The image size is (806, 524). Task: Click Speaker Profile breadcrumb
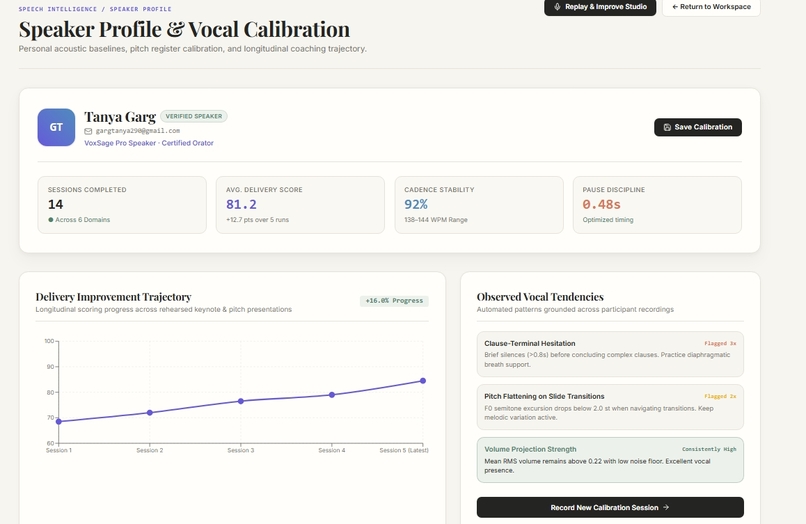click(140, 9)
